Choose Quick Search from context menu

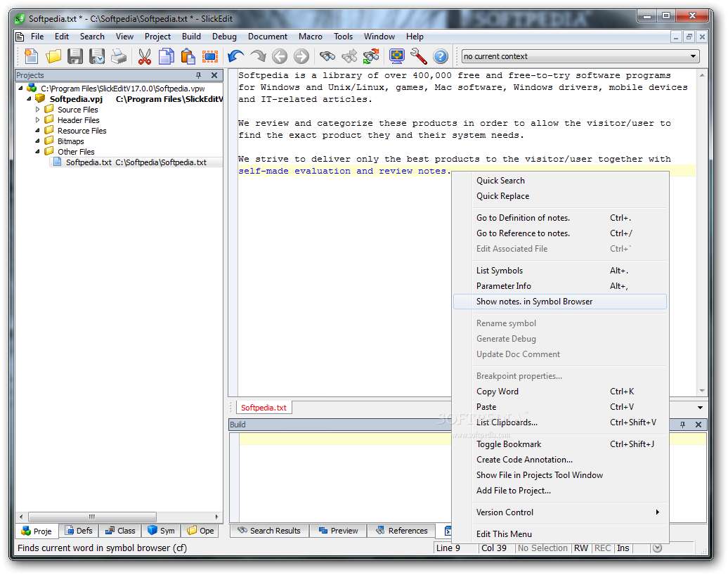tap(560, 181)
